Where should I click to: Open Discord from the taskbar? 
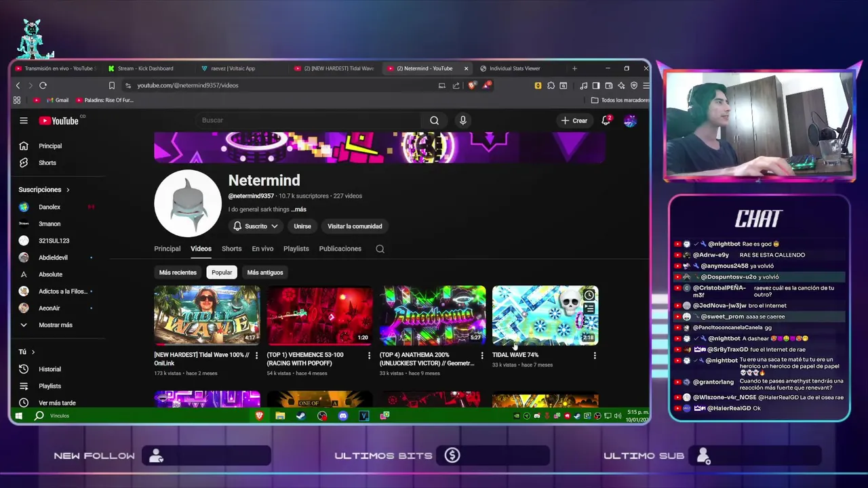[343, 415]
